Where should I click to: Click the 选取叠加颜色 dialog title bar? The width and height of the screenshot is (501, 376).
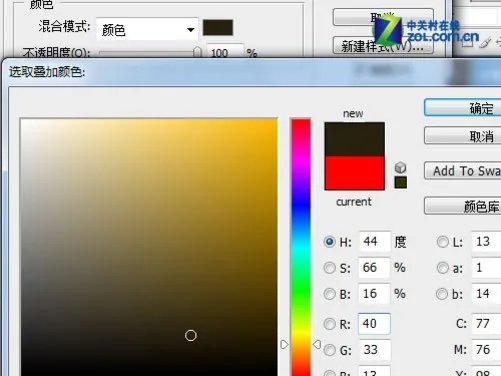click(x=250, y=72)
